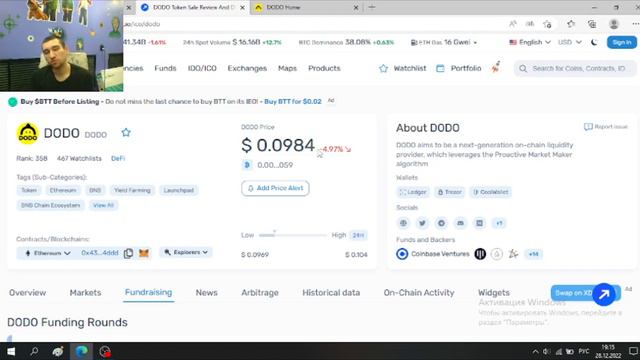Viewport: 640px width, 360px height.
Task: Click the blue arrow floating button
Action: pyautogui.click(x=604, y=294)
